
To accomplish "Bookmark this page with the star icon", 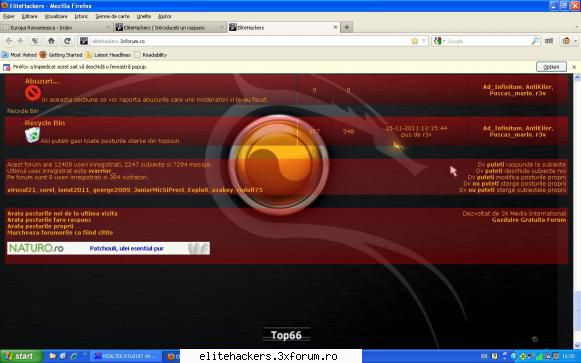I will click(x=415, y=41).
